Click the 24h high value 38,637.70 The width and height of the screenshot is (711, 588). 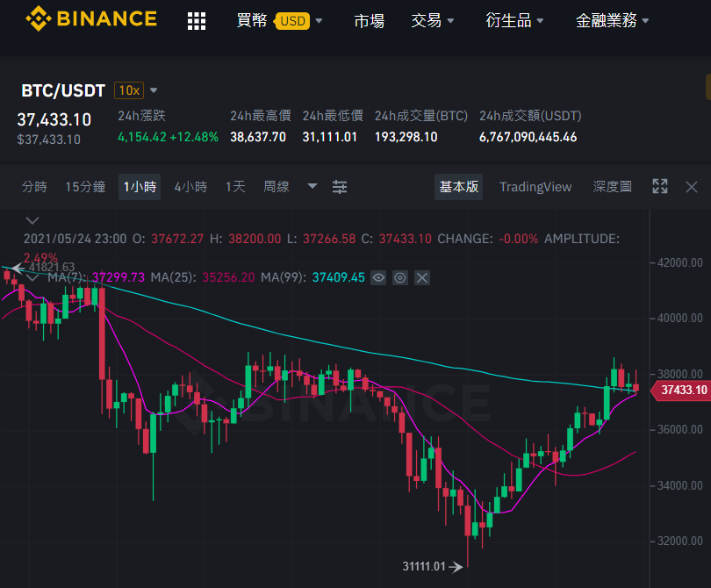coord(258,137)
